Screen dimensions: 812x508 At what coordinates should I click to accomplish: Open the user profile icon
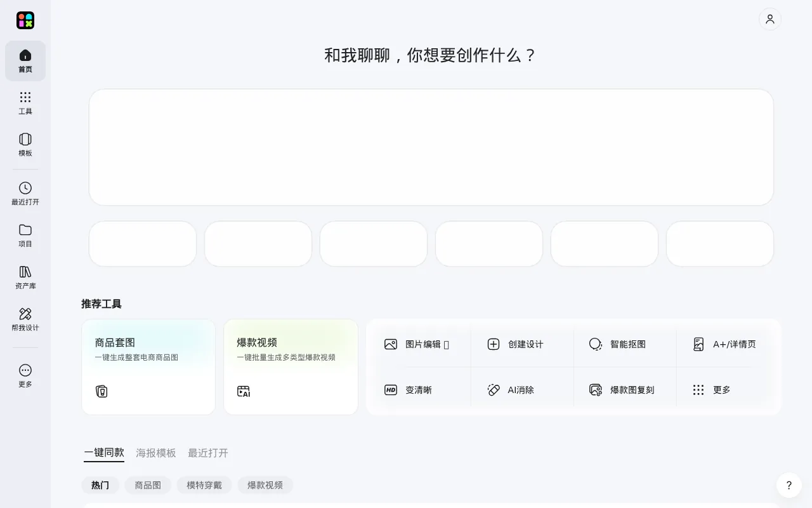[x=770, y=19]
